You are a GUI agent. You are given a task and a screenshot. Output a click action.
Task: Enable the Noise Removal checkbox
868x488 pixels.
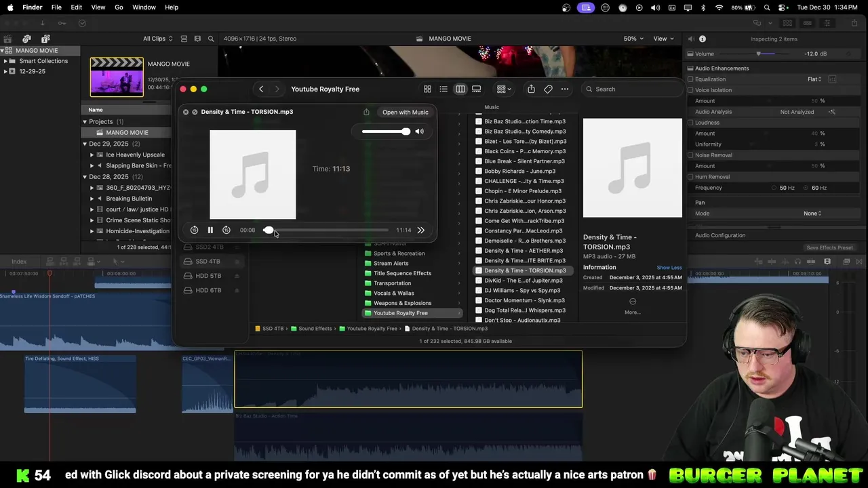690,155
